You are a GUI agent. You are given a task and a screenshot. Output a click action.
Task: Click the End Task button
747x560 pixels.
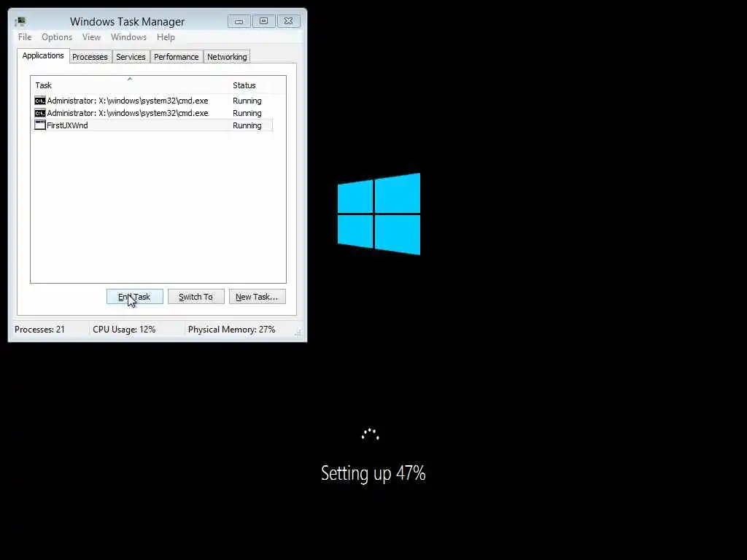point(135,297)
